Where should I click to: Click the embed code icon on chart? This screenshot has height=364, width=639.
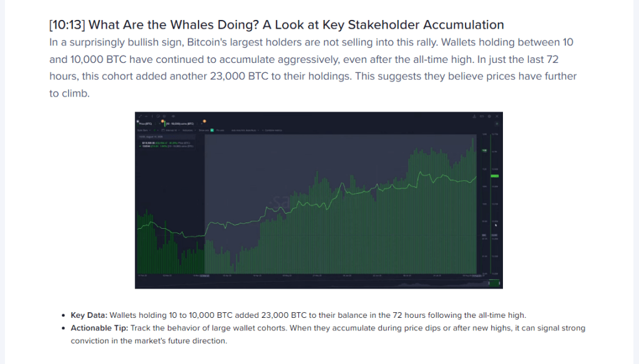pos(482,116)
